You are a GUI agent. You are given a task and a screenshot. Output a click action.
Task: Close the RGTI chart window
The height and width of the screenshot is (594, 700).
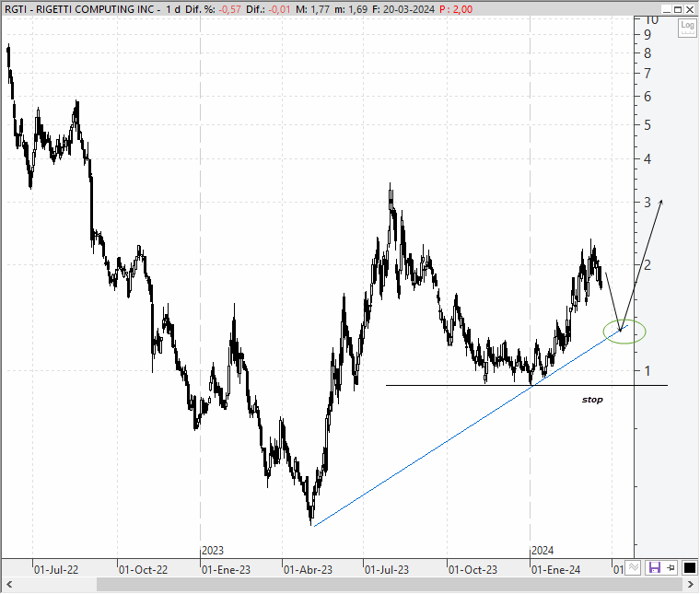pyautogui.click(x=690, y=9)
